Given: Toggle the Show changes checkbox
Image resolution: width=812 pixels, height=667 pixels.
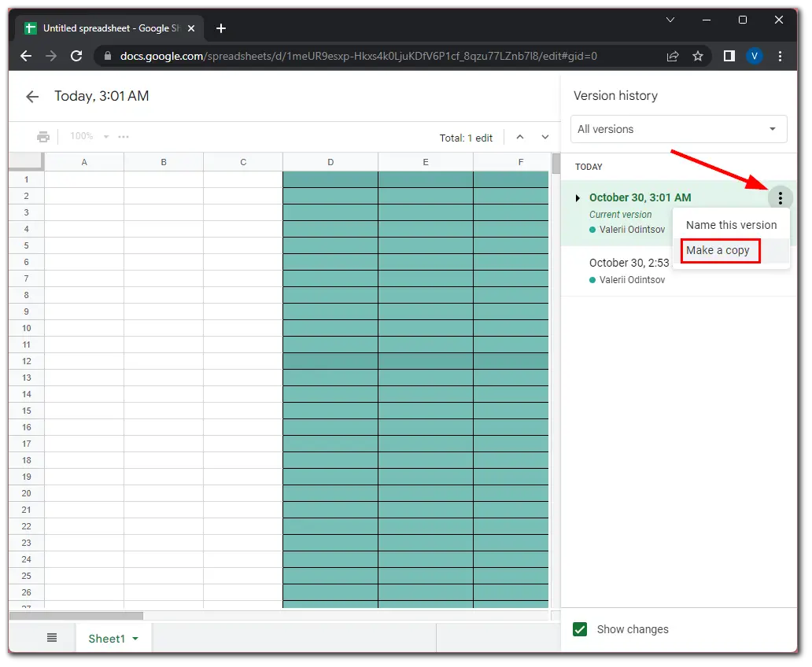Looking at the screenshot, I should click(580, 629).
